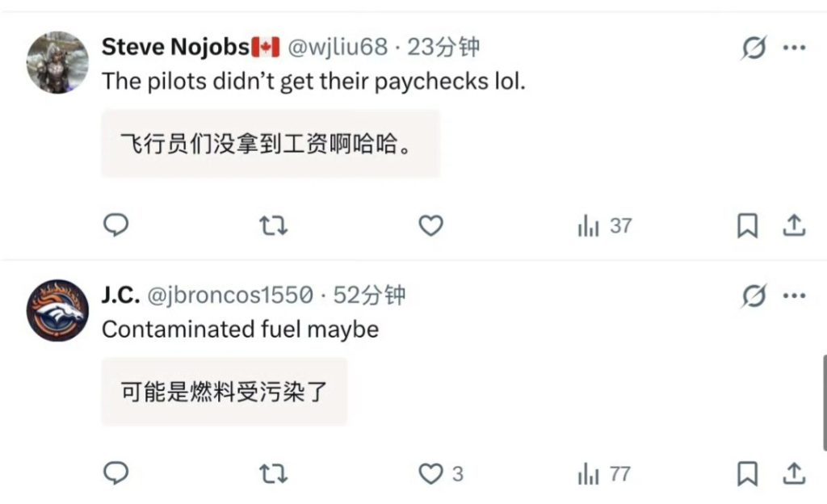
Task: Visit the @jbroncos1550 handle link
Action: (229, 295)
